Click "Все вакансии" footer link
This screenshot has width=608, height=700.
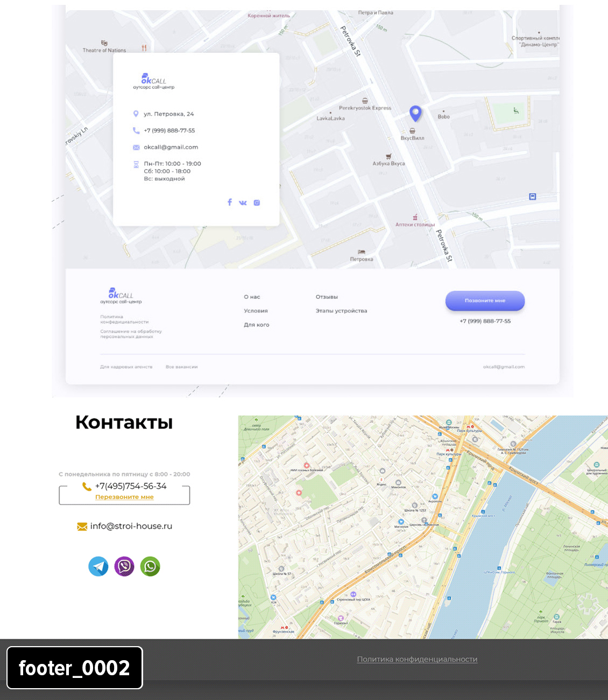pyautogui.click(x=181, y=367)
